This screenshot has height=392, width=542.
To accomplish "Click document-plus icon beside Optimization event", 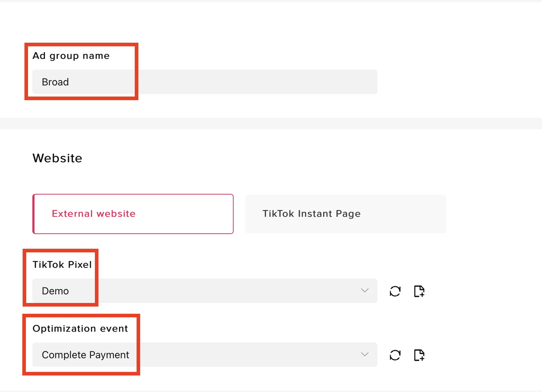I will point(419,355).
